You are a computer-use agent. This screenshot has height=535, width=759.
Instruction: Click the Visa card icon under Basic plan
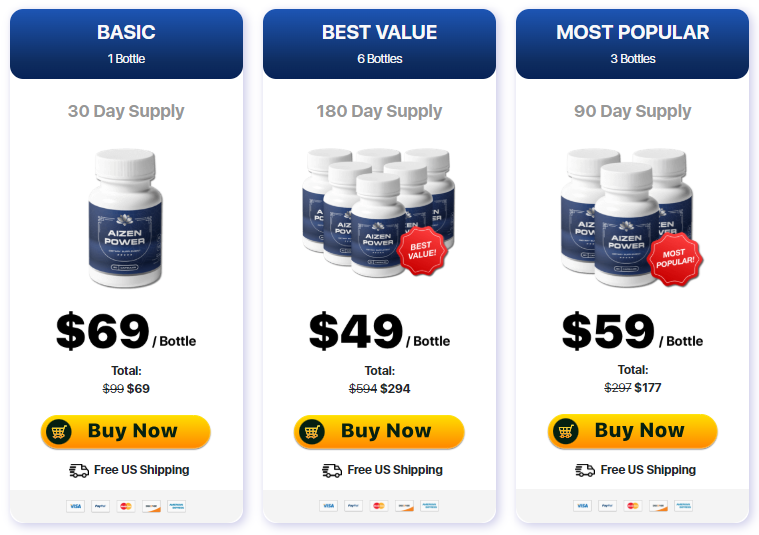76,506
